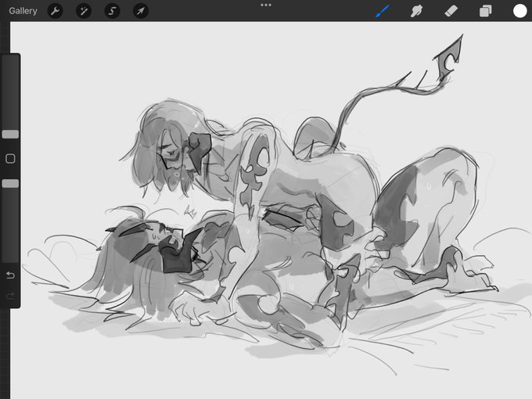Screen dimensions: 532x399
Task: Open the Adjustments magic wand menu
Action: click(x=83, y=11)
